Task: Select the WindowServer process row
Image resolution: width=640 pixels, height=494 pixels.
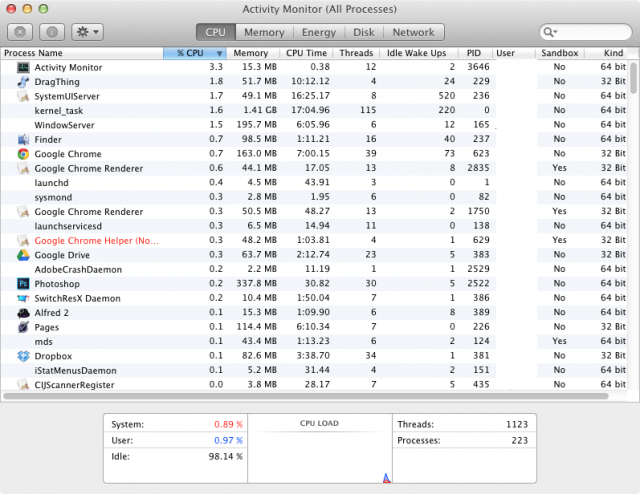Action: tap(314, 125)
